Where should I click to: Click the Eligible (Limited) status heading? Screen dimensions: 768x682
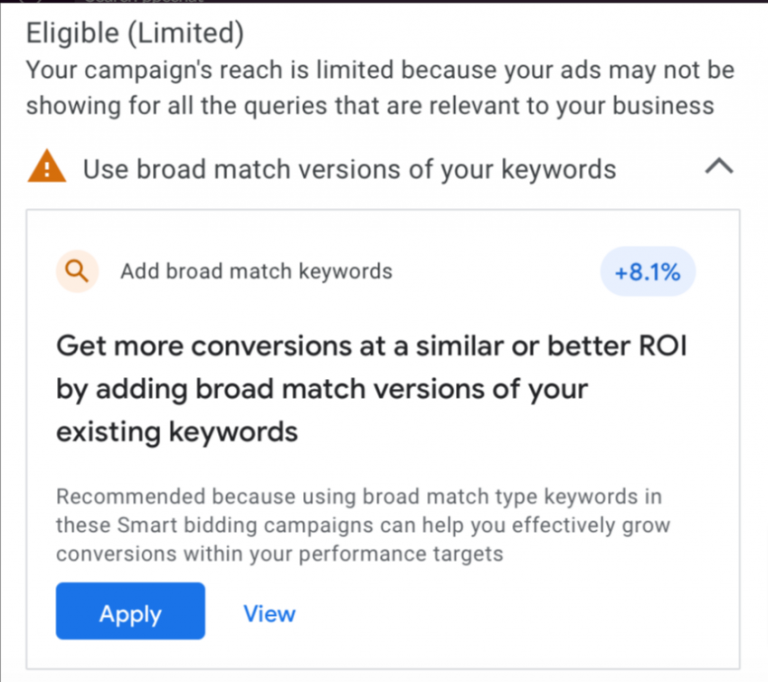pyautogui.click(x=134, y=33)
